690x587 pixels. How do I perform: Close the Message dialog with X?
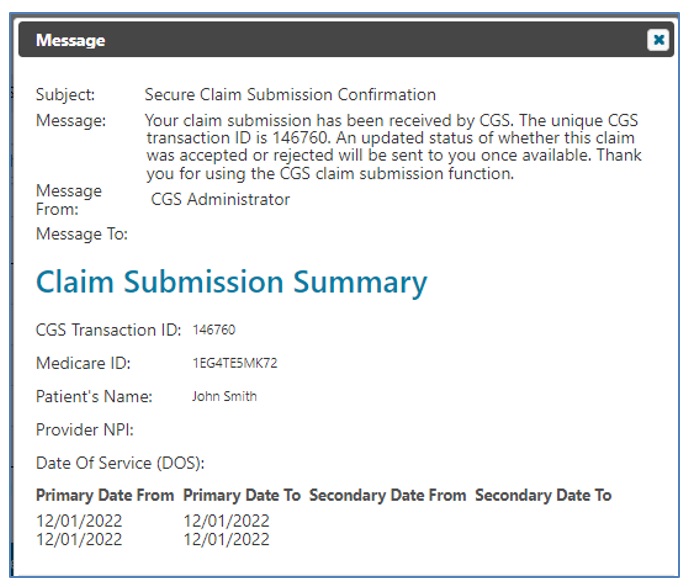coord(657,40)
